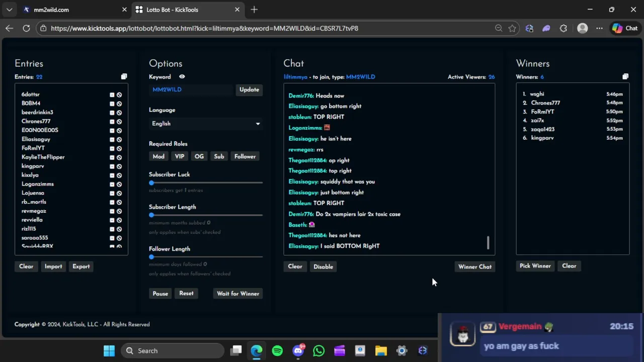The height and width of the screenshot is (362, 644).
Task: Open File Explorer from taskbar
Action: [x=381, y=350]
